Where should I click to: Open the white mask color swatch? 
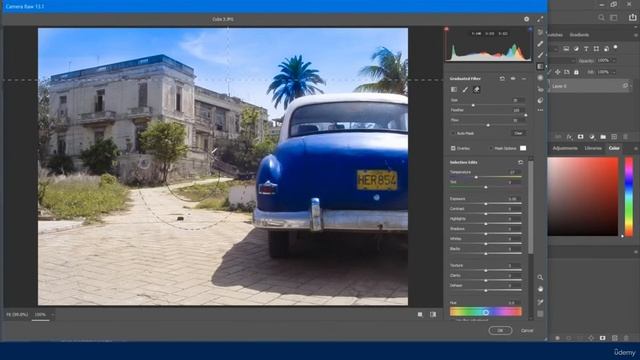523,148
